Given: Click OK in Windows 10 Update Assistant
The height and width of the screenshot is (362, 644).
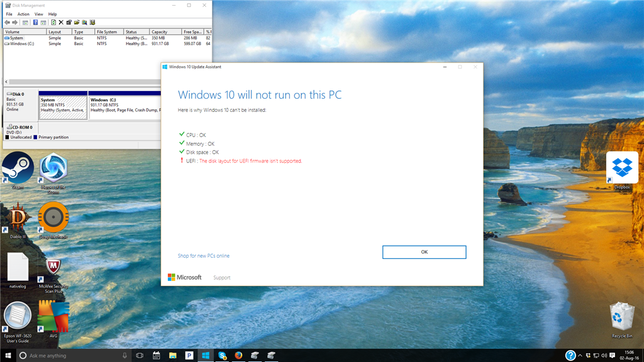Looking at the screenshot, I should [425, 252].
